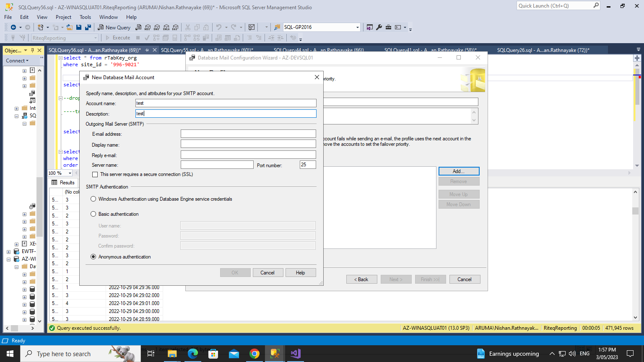Click Execute in the SQL toolbar
Image resolution: width=644 pixels, height=362 pixels.
(118, 38)
